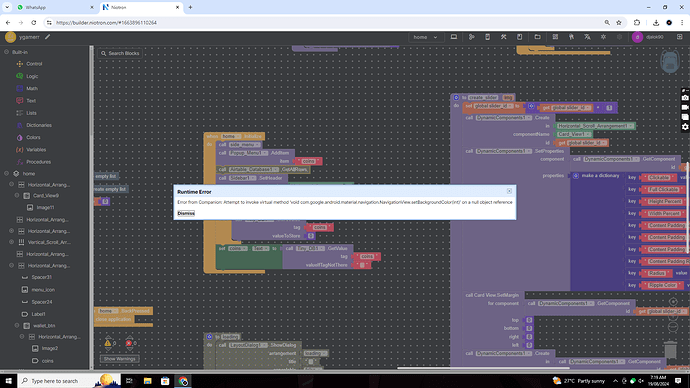The width and height of the screenshot is (690, 388).
Task: Click the laptop designer view icon
Action: click(454, 37)
